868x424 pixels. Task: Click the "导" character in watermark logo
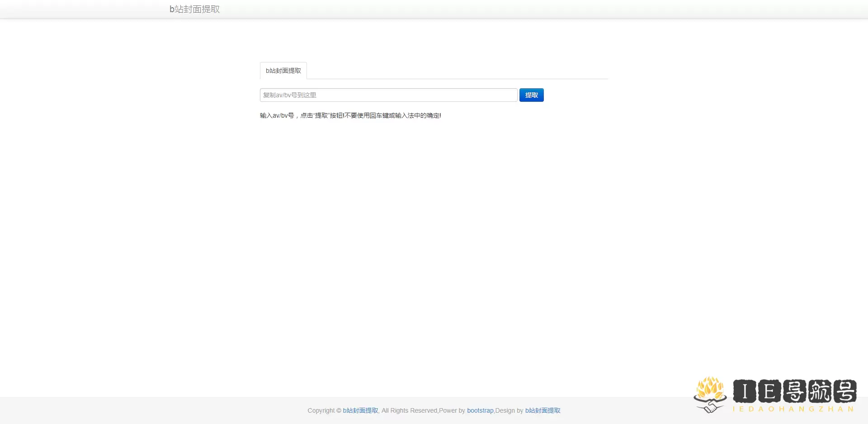(x=794, y=391)
